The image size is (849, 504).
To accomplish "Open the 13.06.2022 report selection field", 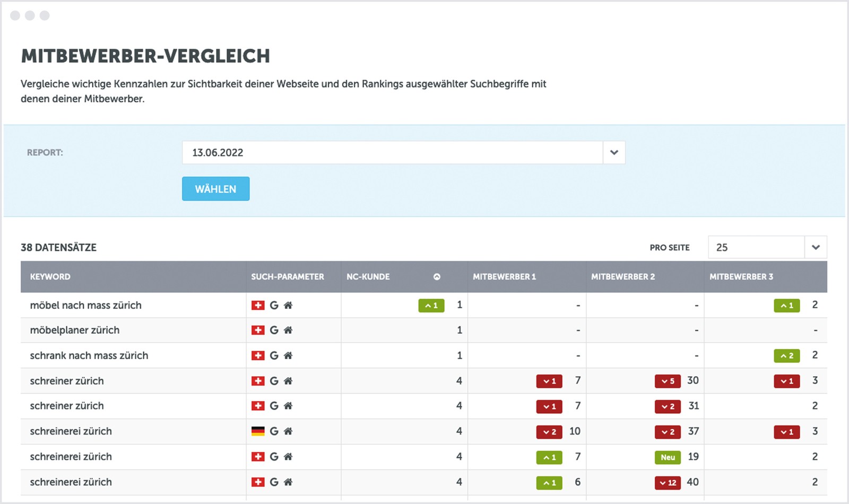I will (392, 153).
